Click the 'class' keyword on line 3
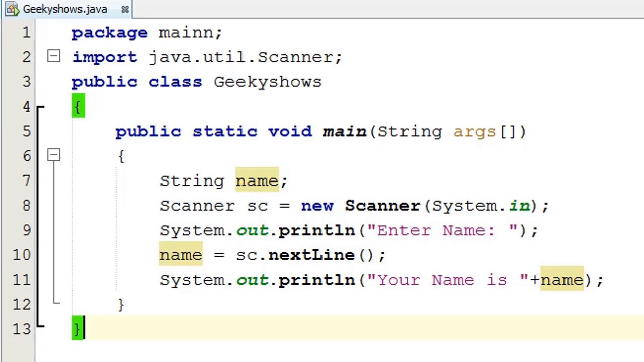This screenshot has height=362, width=644. click(175, 82)
